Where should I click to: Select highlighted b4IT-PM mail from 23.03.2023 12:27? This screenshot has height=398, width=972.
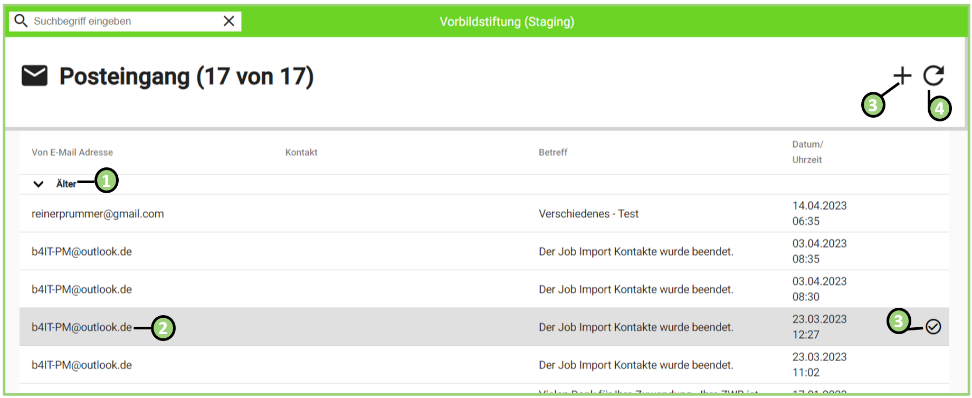point(484,327)
